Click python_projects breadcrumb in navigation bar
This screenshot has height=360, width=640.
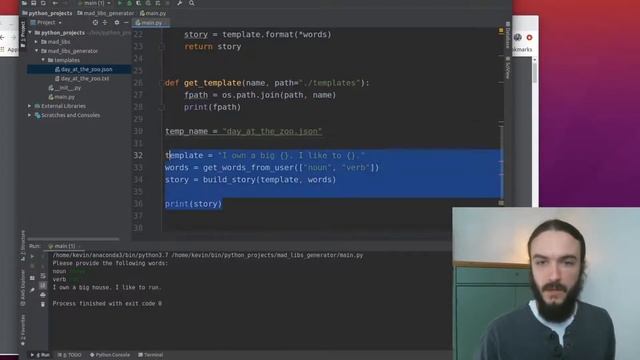tap(47, 13)
